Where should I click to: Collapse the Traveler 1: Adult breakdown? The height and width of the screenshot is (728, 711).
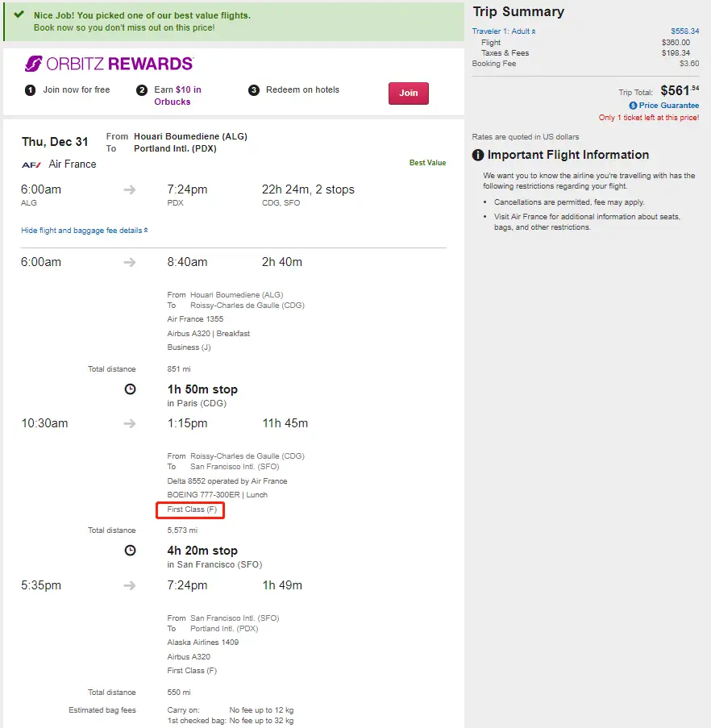pos(504,31)
